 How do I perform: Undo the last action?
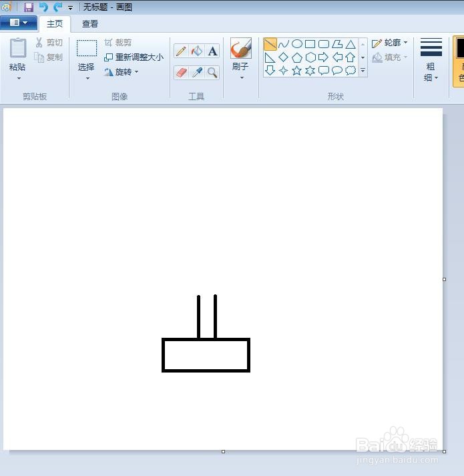pyautogui.click(x=43, y=7)
